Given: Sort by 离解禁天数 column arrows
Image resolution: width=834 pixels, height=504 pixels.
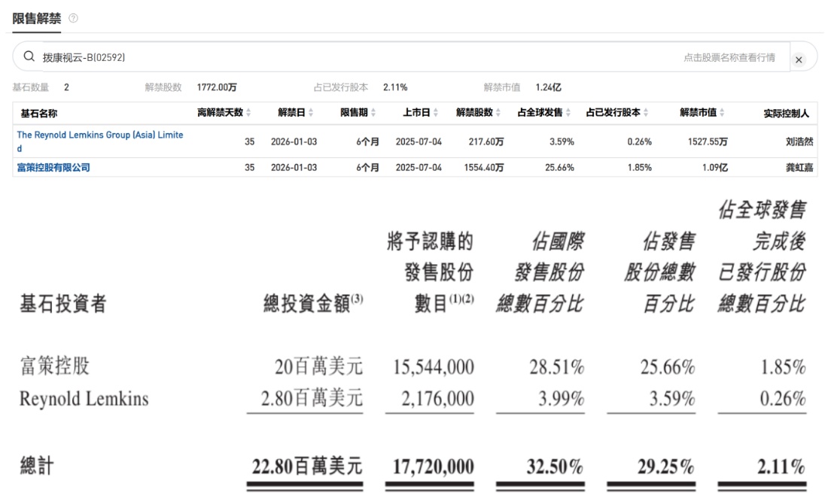Looking at the screenshot, I should pos(248,113).
